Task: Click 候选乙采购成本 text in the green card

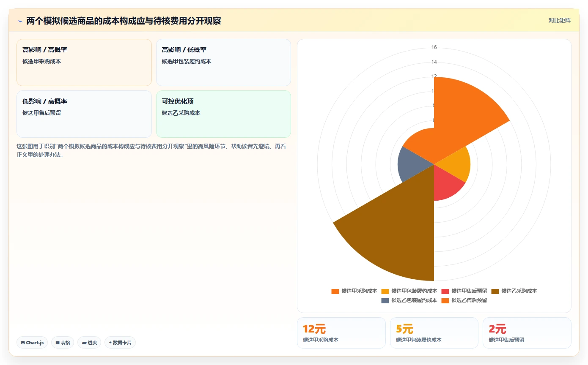Action: point(181,113)
